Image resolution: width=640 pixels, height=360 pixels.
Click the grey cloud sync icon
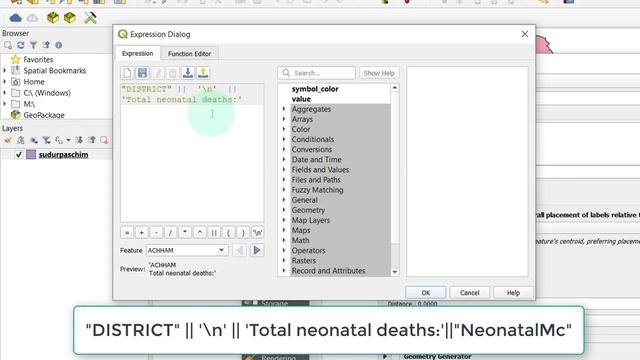32,18
